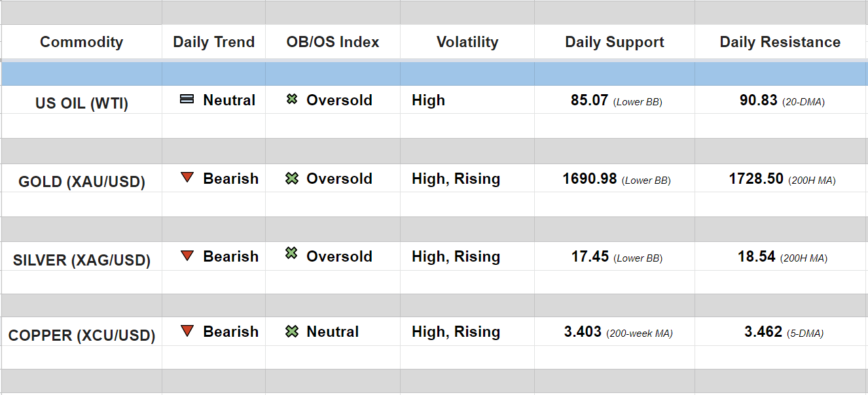The image size is (868, 395).
Task: Click the green cross icon beside Gold Oversold
Action: 292,178
